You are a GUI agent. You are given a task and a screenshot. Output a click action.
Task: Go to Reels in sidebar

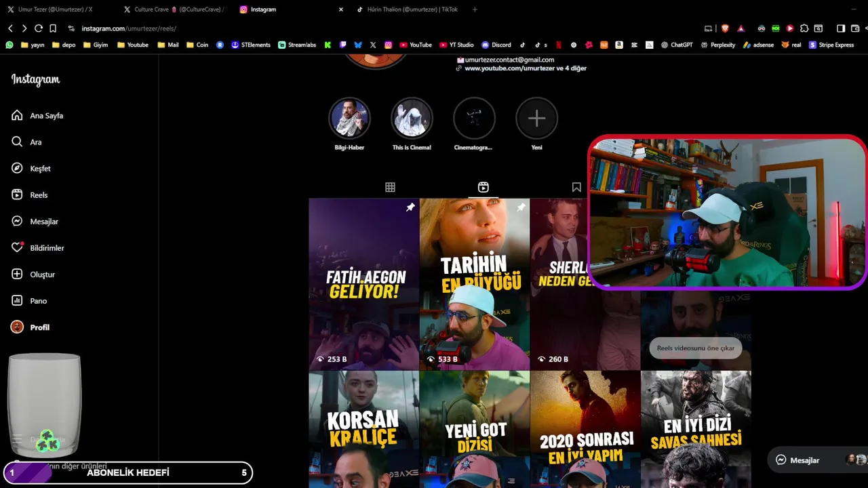coord(30,195)
